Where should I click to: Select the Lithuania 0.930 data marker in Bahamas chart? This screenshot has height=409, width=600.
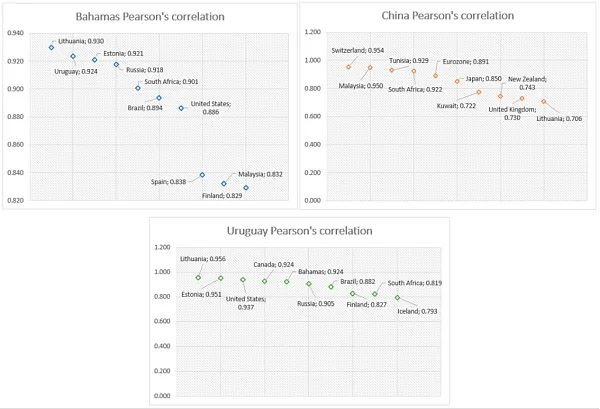(x=51, y=47)
